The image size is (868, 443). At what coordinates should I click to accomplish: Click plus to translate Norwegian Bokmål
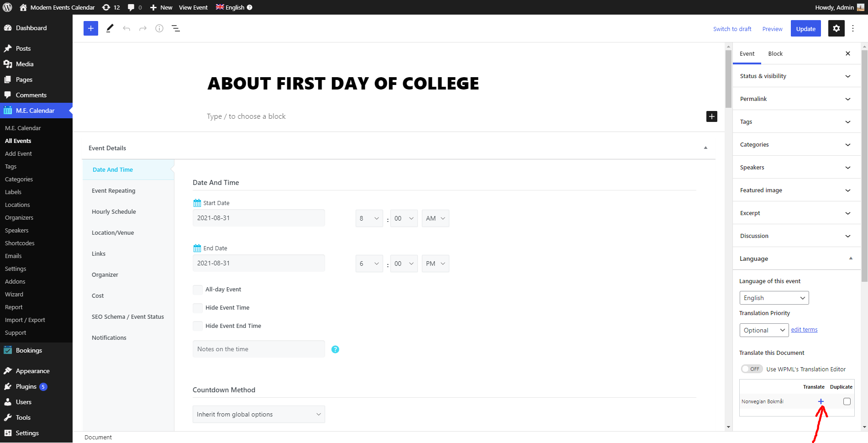[821, 401]
